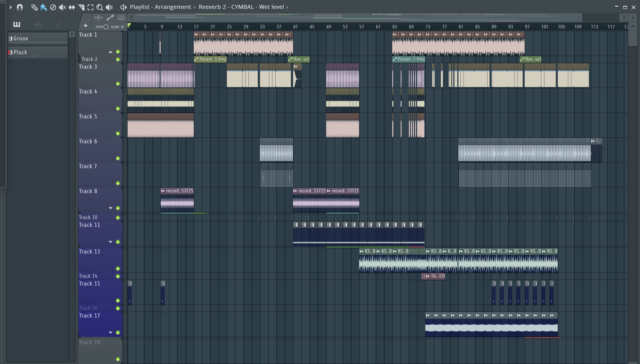This screenshot has height=364, width=640.
Task: Open the Reeverb 2 - CYMBAL - Wet level clip selector
Action: click(241, 7)
